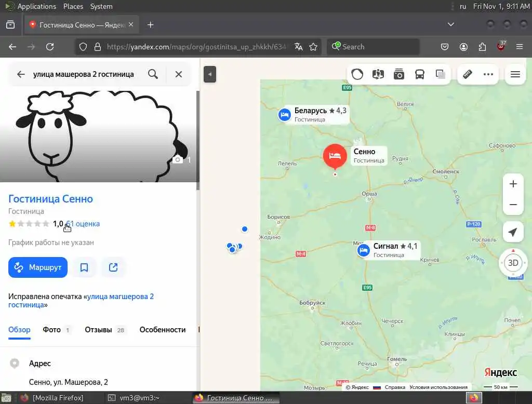Open Справка link in map footer
The height and width of the screenshot is (404, 532).
tap(395, 387)
